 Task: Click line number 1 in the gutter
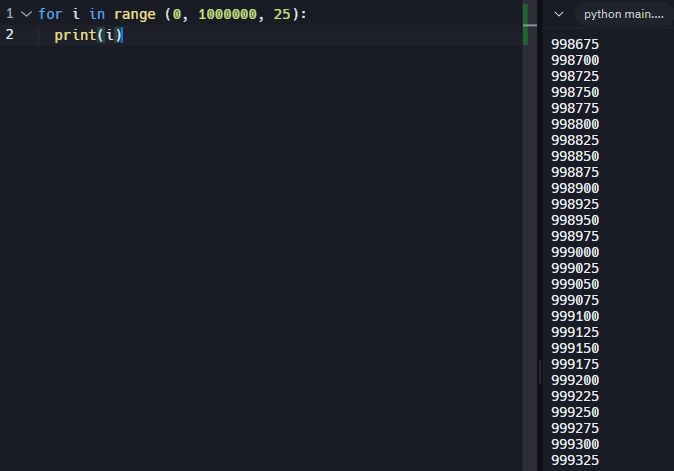(9, 15)
